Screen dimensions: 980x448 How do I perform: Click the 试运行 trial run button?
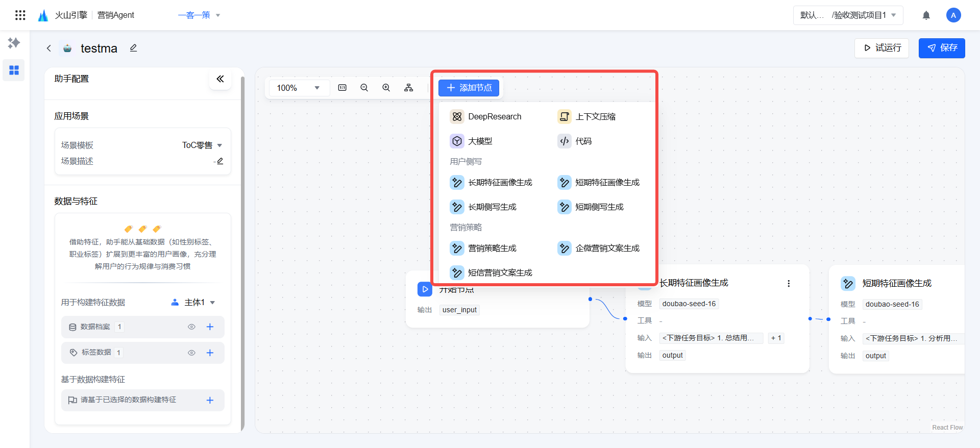(881, 48)
